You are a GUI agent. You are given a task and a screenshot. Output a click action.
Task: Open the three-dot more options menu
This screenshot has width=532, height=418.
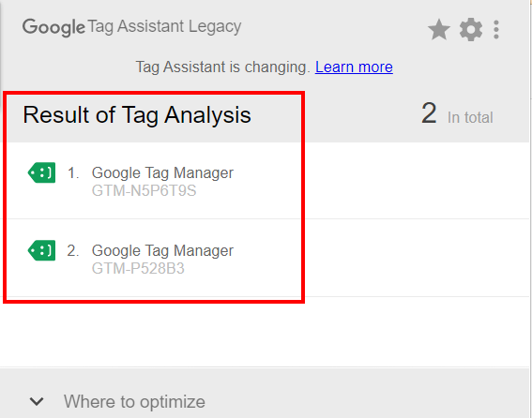tap(496, 29)
